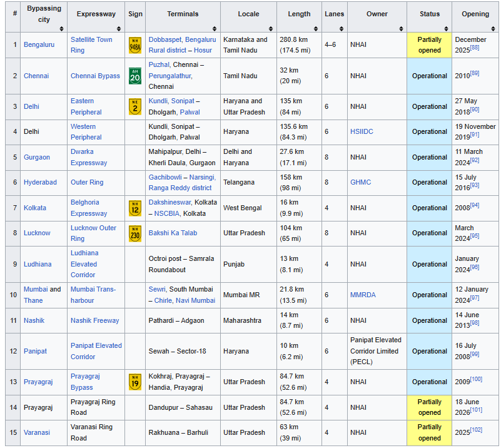
Task: Open the Prayagraj Bypass link
Action: click(85, 382)
